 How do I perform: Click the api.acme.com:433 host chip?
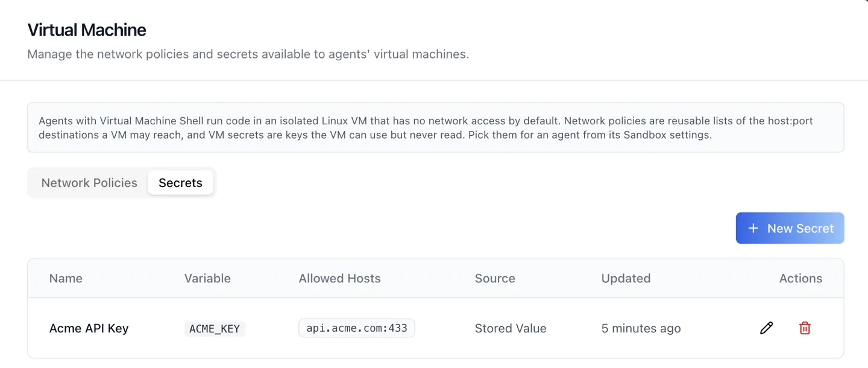pos(357,328)
